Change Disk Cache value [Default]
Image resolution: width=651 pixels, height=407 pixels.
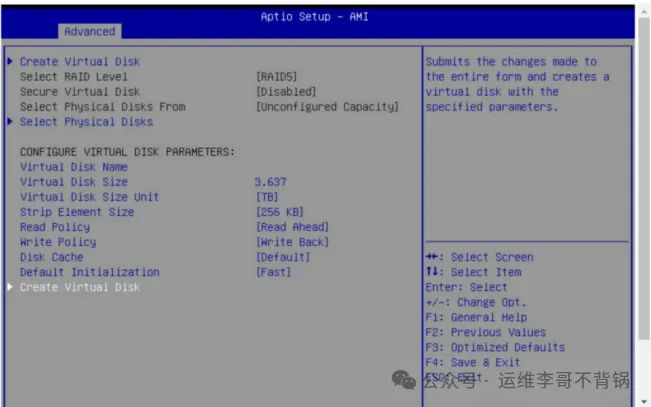[x=283, y=257]
